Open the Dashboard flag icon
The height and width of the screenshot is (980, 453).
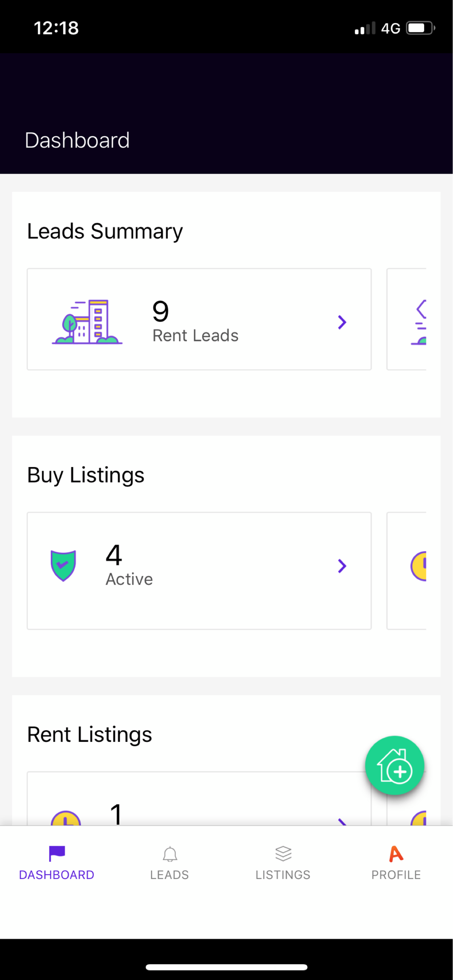tap(57, 854)
